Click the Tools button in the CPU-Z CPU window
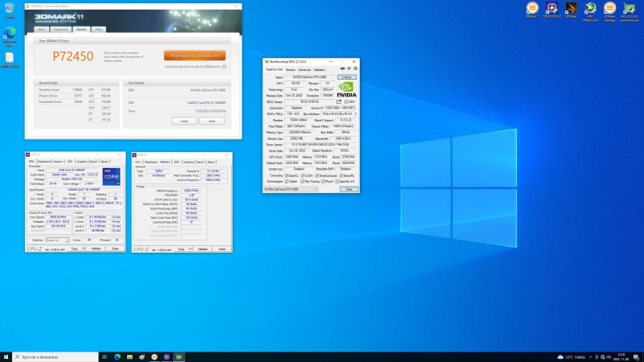Viewport: 644px width, 362px height. click(x=74, y=249)
